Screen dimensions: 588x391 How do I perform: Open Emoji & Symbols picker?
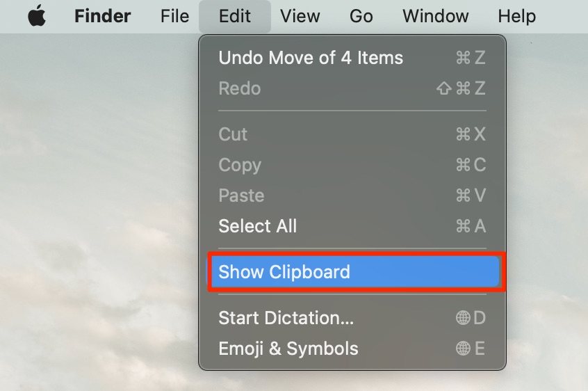click(352, 349)
